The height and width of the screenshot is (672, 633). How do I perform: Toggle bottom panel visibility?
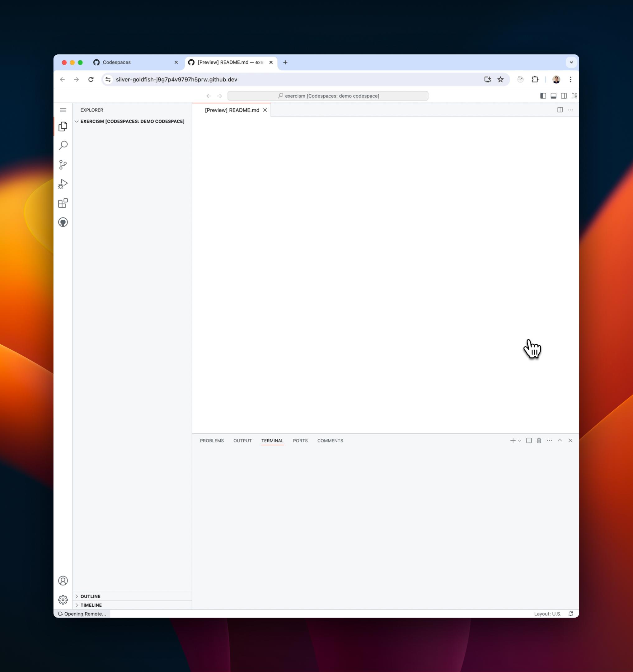(554, 96)
